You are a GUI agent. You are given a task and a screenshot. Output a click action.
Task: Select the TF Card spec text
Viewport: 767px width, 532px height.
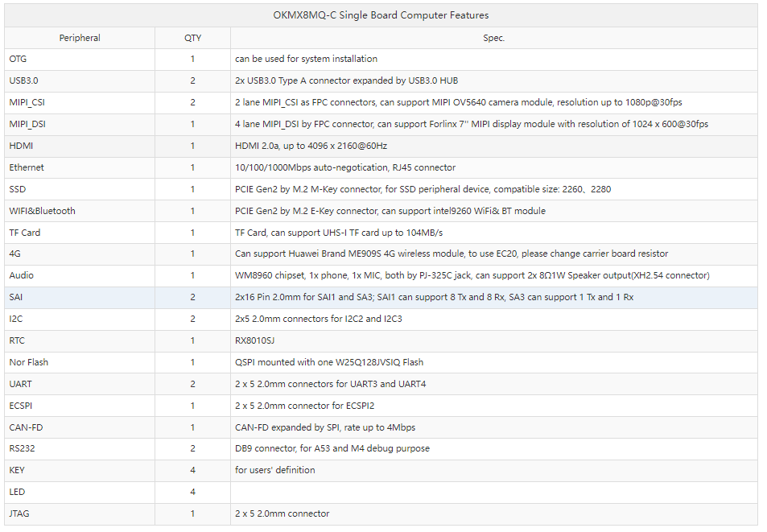pyautogui.click(x=339, y=233)
